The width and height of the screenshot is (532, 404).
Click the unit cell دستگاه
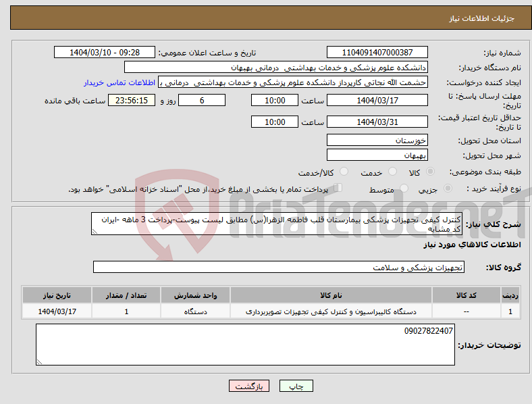[x=195, y=311]
